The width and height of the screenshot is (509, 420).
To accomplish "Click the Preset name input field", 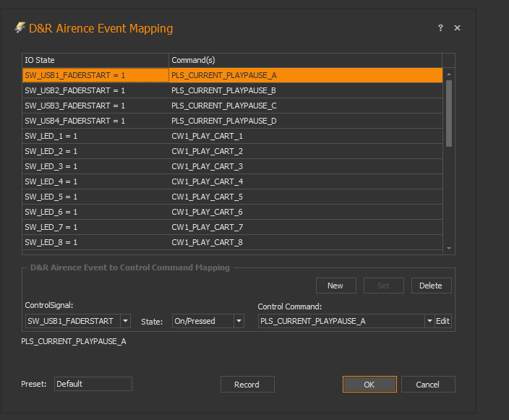I will [93, 384].
